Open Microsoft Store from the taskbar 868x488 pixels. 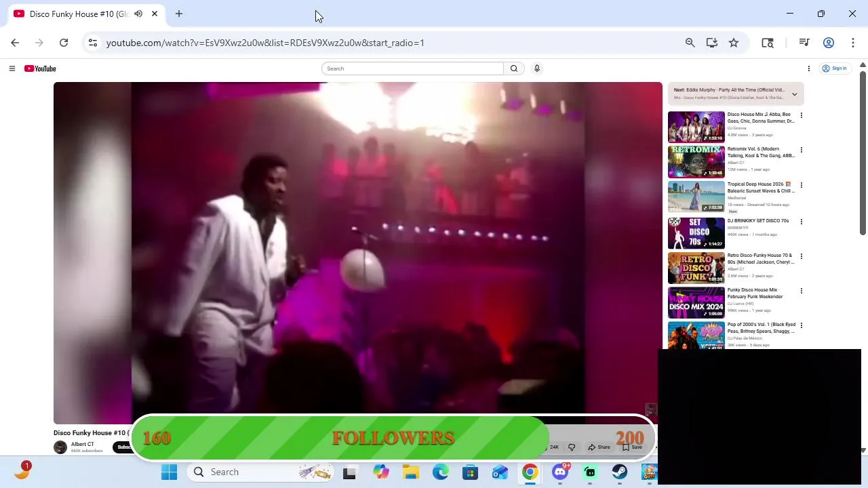(471, 472)
